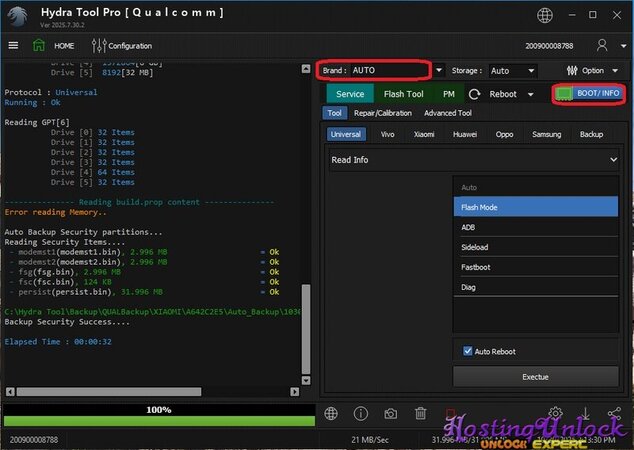Open the user account icon

(602, 45)
